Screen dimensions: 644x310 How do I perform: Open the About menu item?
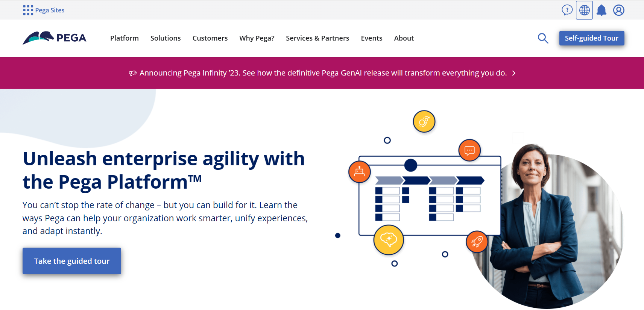(404, 38)
